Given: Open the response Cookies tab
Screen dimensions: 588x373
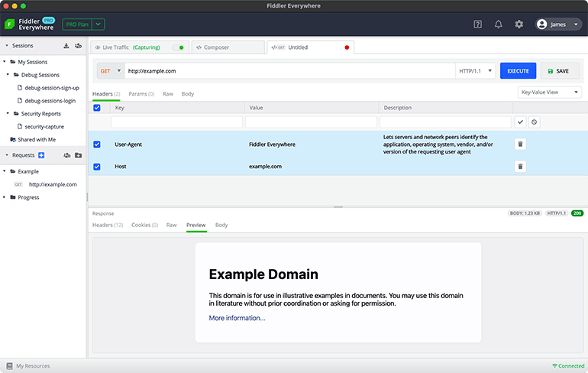Looking at the screenshot, I should point(145,225).
